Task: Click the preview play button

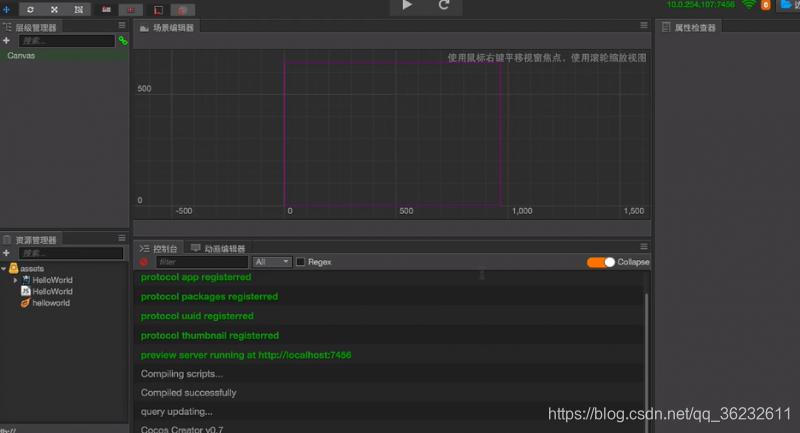Action: pos(407,5)
